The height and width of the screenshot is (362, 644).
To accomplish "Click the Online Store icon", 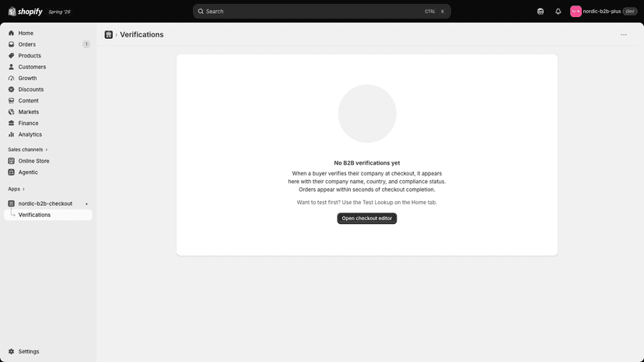I will (11, 161).
